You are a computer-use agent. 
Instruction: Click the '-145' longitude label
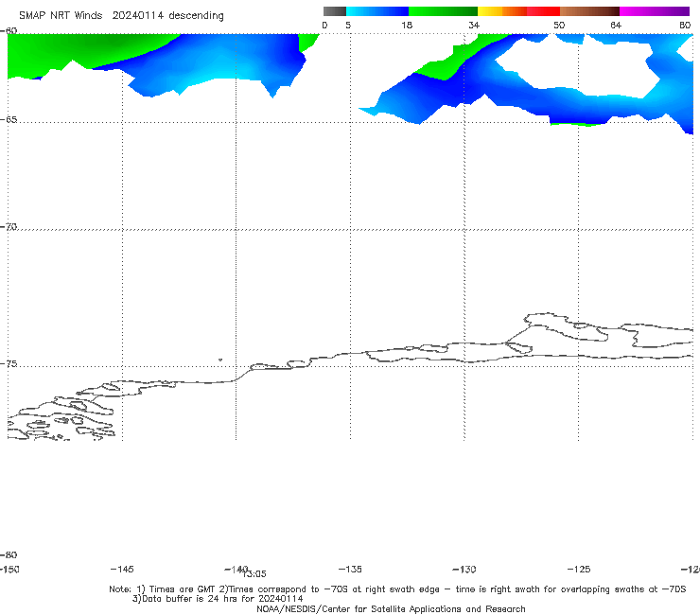(122, 569)
